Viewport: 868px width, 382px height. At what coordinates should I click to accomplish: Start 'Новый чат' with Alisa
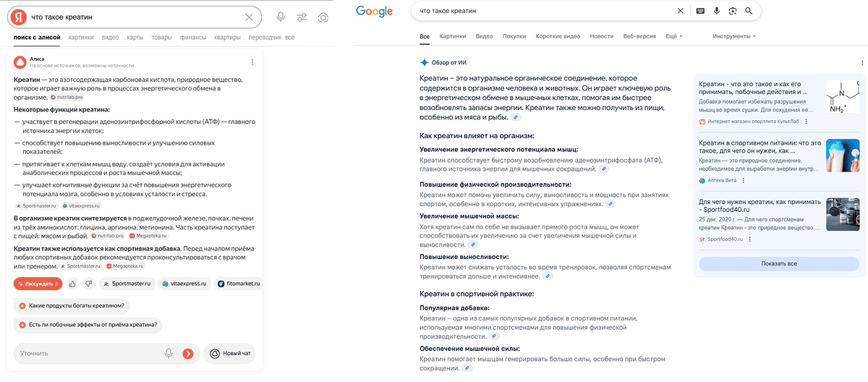click(x=230, y=353)
